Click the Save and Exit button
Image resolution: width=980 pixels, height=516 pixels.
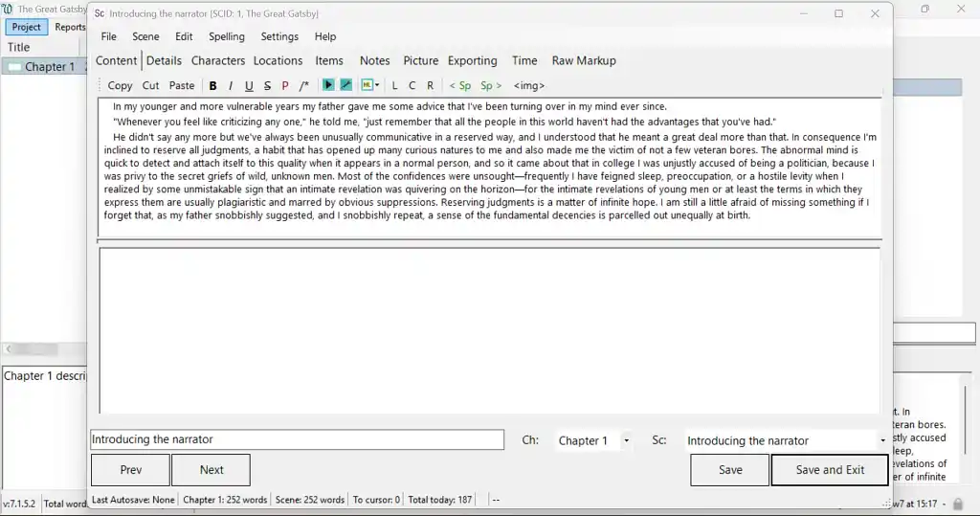point(830,470)
